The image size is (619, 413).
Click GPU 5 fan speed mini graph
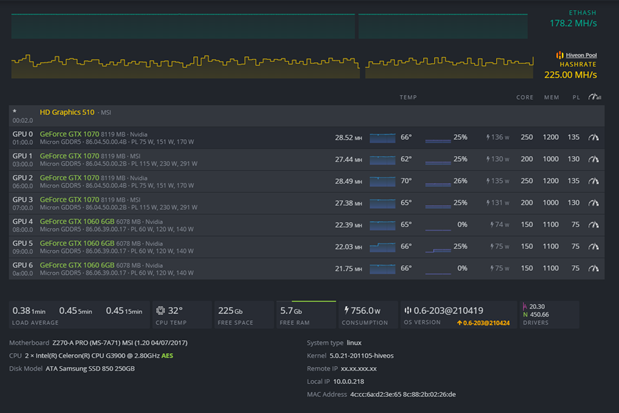pos(438,248)
